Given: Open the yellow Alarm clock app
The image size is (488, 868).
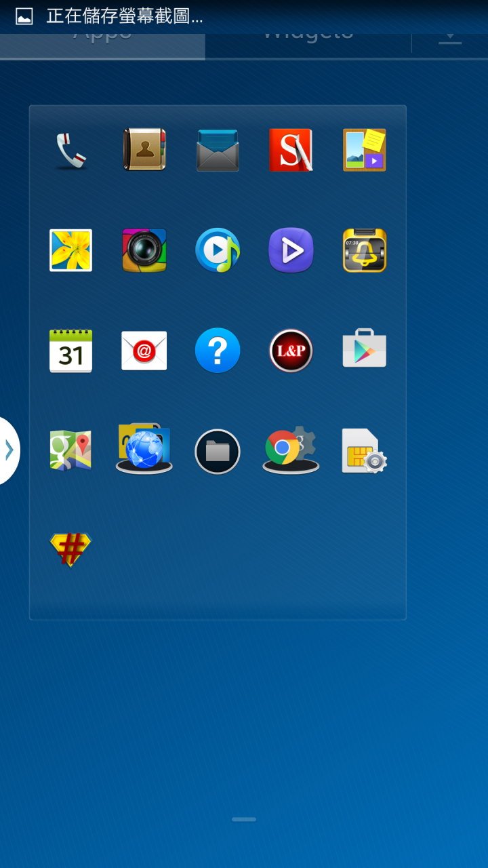Looking at the screenshot, I should 364,250.
